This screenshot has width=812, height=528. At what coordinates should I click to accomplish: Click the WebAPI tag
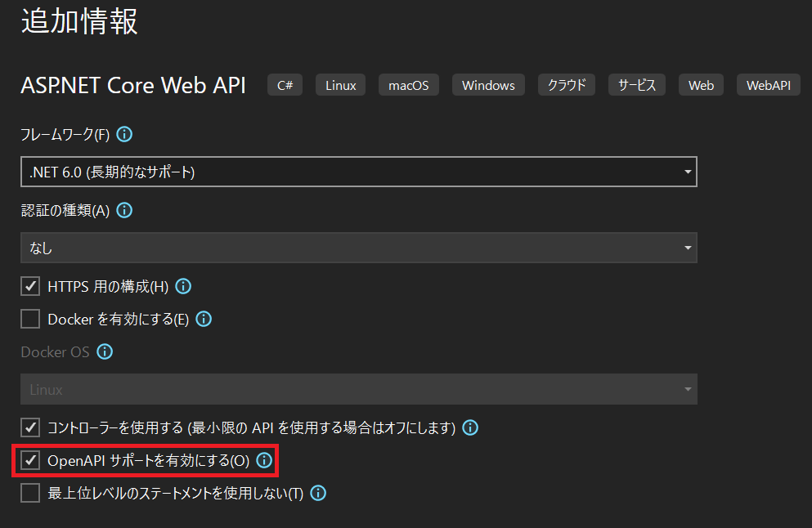coord(769,85)
